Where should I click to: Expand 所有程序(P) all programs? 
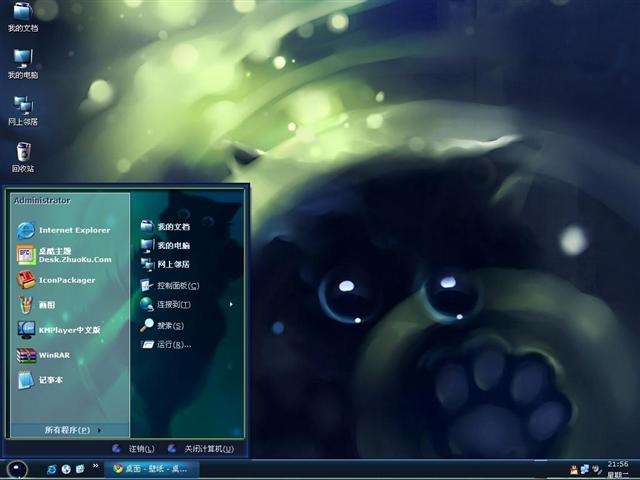(70, 430)
